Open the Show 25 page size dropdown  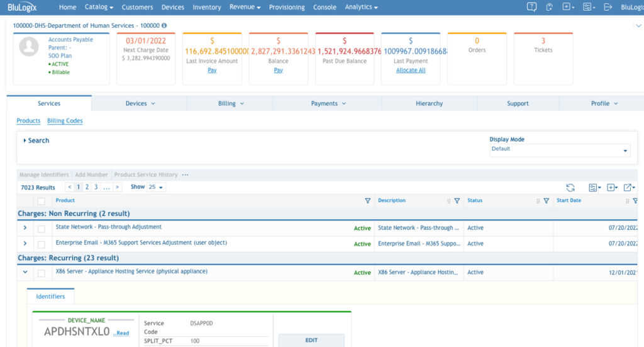tap(156, 187)
